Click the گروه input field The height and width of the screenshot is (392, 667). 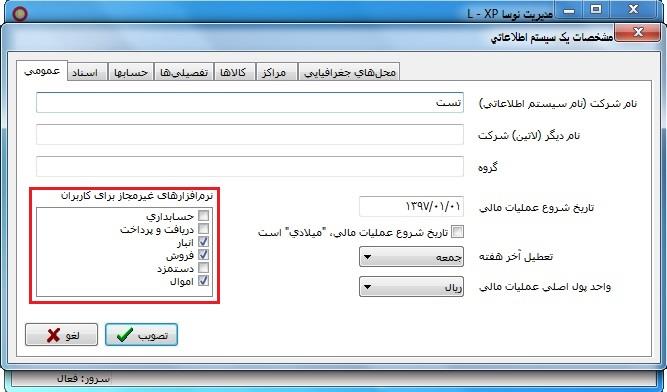250,167
